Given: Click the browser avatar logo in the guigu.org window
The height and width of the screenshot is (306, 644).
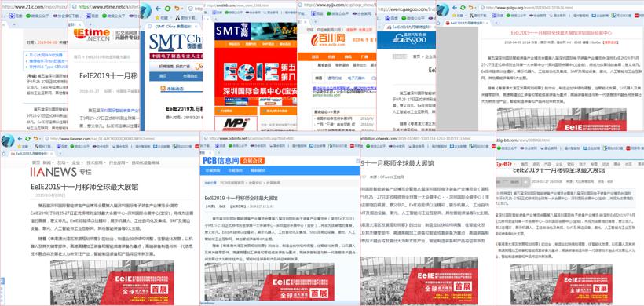Looking at the screenshot, I should click(x=442, y=9).
